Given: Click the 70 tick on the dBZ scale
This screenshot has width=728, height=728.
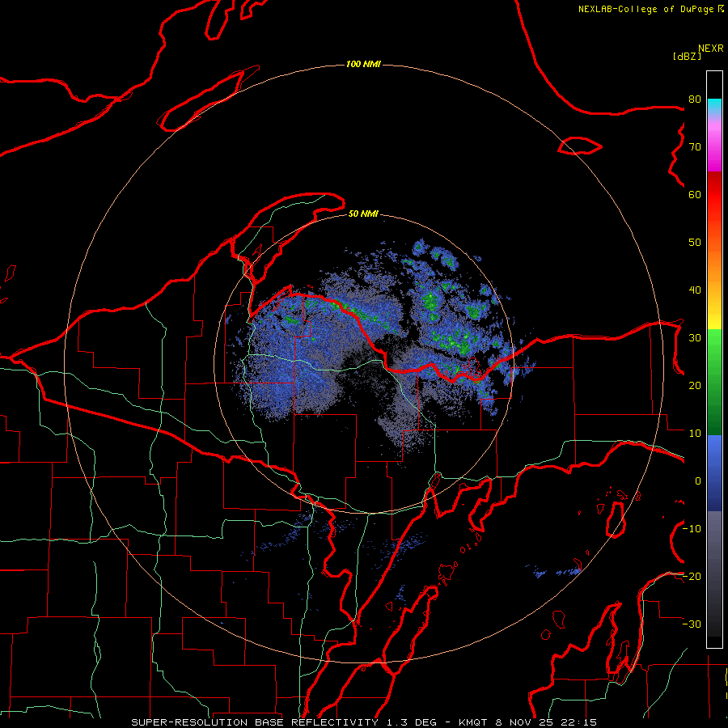Looking at the screenshot, I should [x=695, y=146].
